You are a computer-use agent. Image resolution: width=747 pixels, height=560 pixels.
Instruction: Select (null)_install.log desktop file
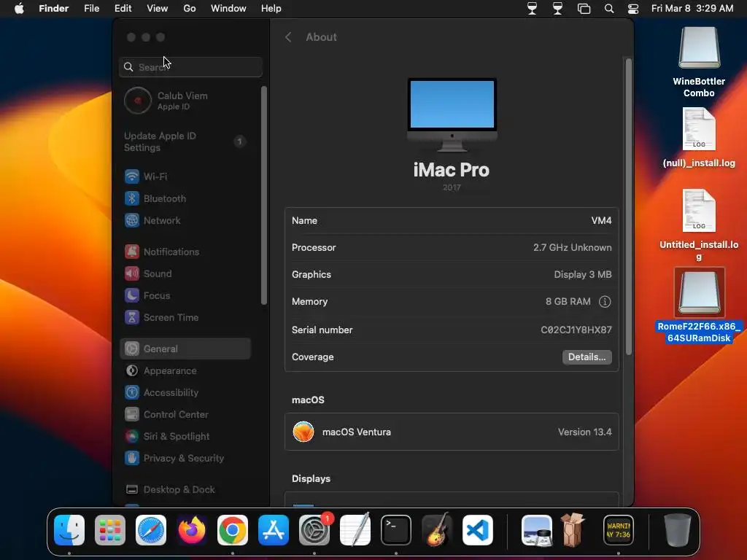pos(699,138)
